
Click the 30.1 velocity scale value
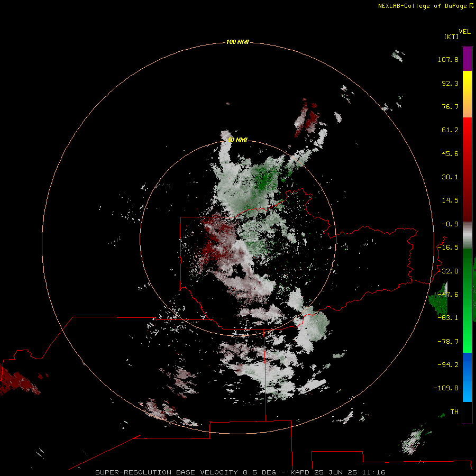coord(450,177)
